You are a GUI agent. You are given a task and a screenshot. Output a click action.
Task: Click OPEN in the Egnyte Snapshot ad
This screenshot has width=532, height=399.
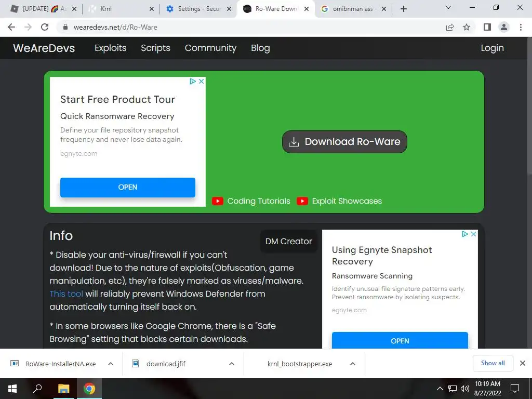[x=400, y=341]
